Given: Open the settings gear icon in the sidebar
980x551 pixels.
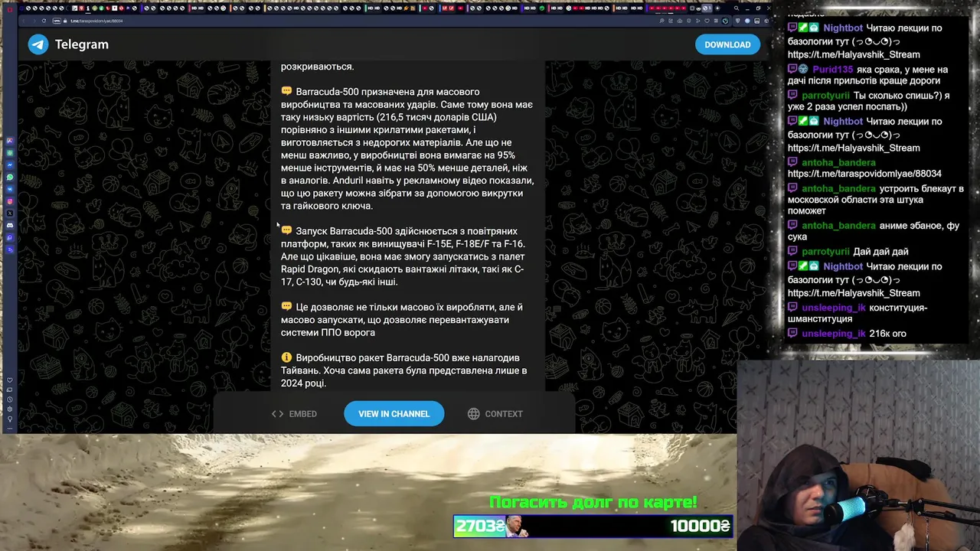Looking at the screenshot, I should tap(10, 409).
